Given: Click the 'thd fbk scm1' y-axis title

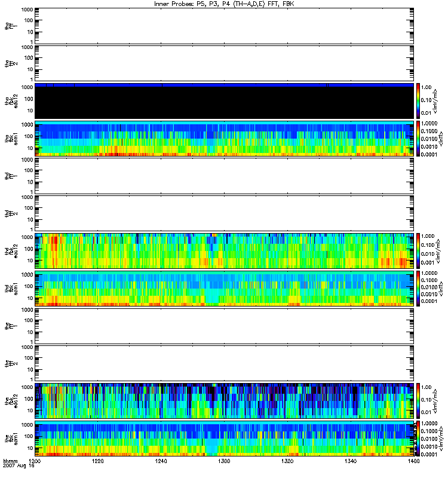Looking at the screenshot, I should pos(11,289).
